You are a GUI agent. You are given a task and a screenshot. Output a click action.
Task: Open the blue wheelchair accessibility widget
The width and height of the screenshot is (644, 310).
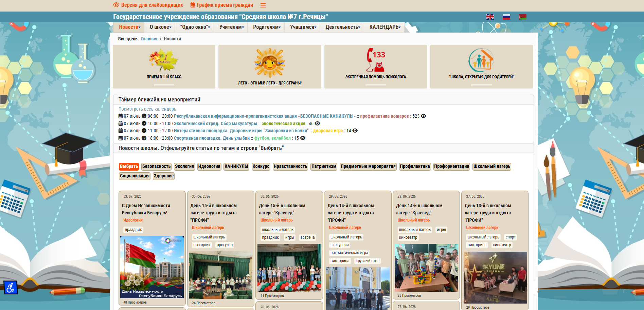(x=11, y=288)
